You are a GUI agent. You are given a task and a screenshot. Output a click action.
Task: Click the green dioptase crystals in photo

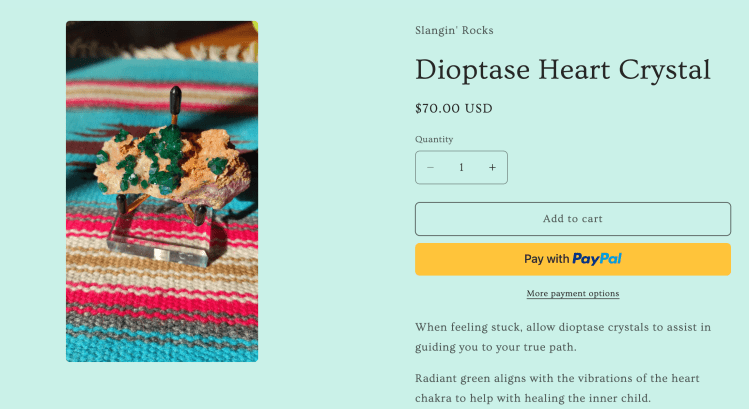click(150, 155)
